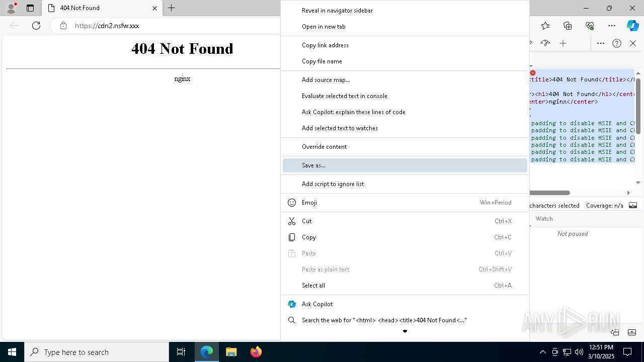This screenshot has width=644, height=362.
Task: Open the Windows Start menu
Action: click(x=12, y=352)
